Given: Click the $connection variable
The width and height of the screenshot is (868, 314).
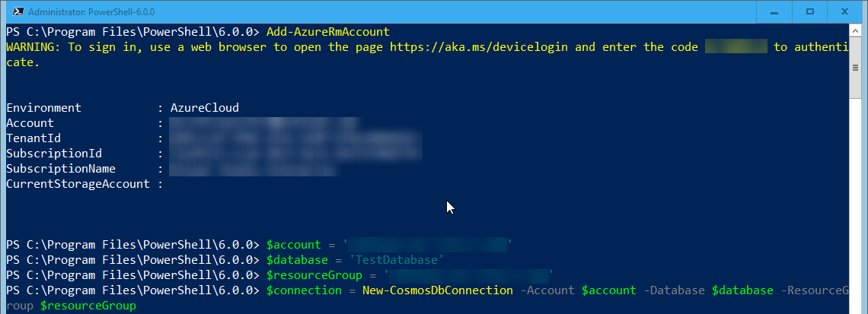Looking at the screenshot, I should point(304,290).
